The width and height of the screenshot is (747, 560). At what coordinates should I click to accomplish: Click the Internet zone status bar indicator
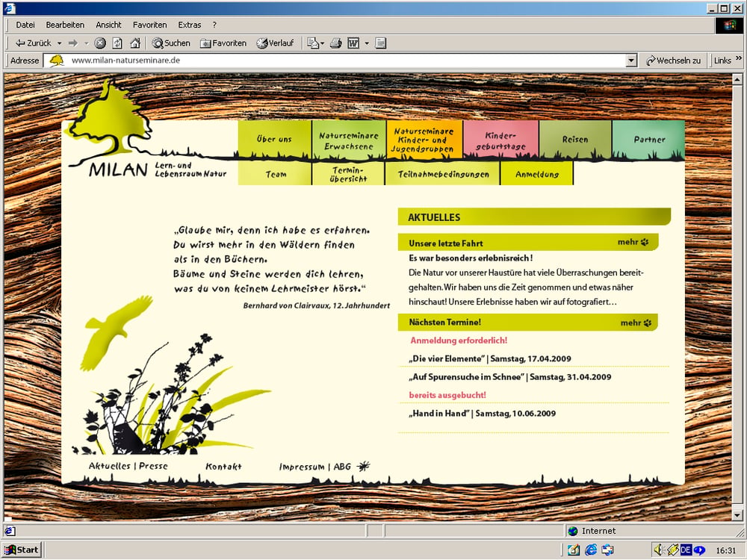click(x=591, y=531)
